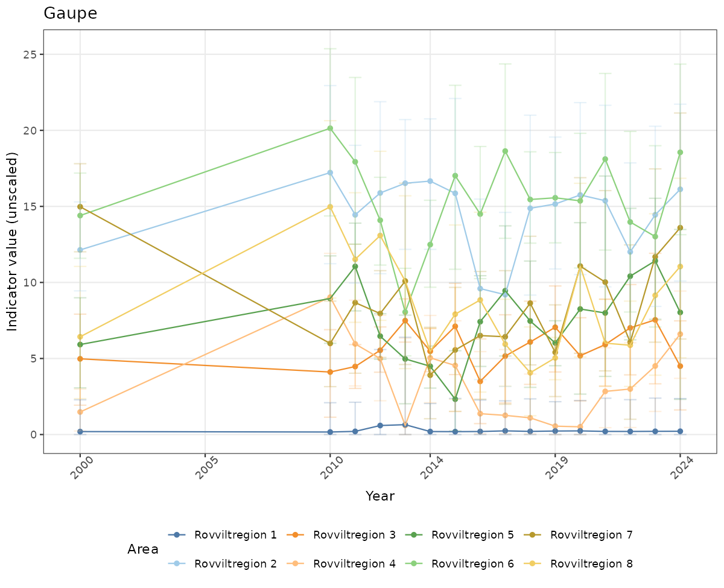Screen dimensions: 724x588
Task: Click the Rovviltregion 2 legend color marker
Action: coord(177,564)
